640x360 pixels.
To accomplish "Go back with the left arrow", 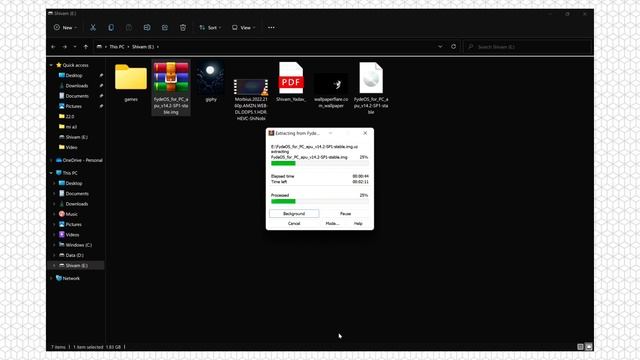I will [x=53, y=47].
